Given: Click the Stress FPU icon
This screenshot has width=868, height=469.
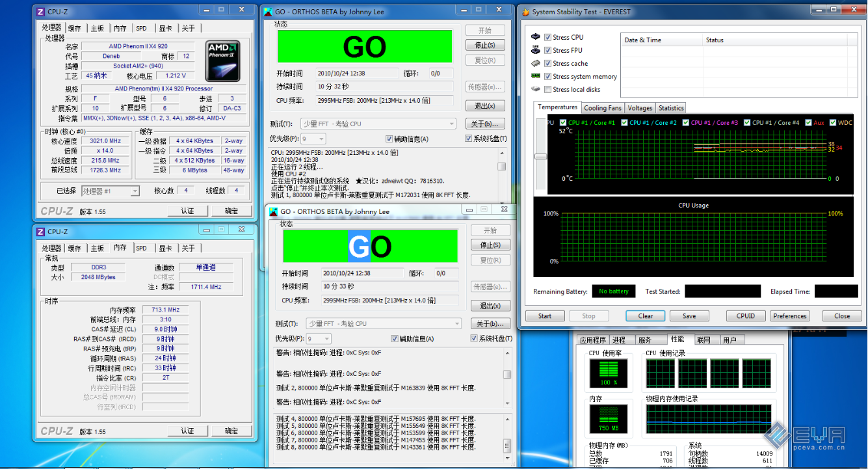Looking at the screenshot, I should (x=536, y=50).
